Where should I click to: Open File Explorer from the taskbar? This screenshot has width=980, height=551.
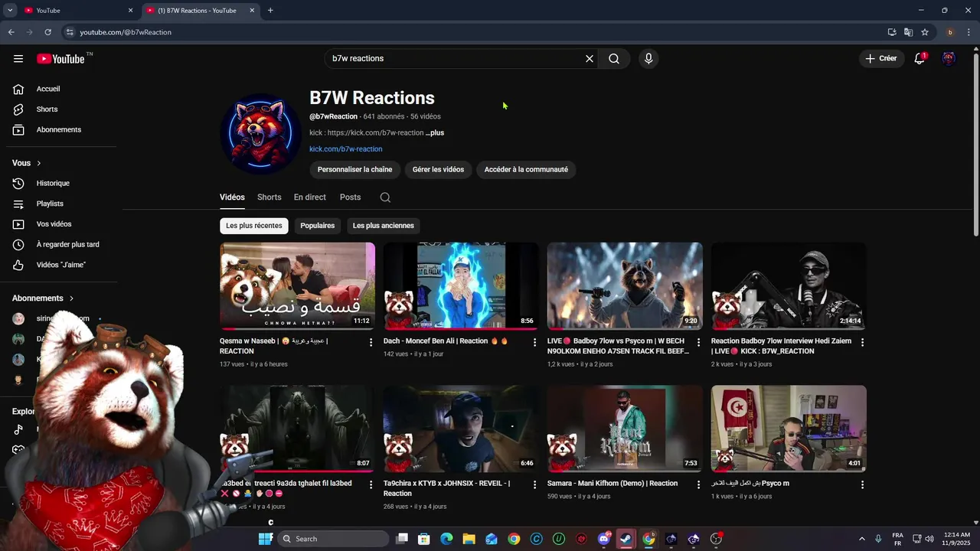tap(469, 539)
